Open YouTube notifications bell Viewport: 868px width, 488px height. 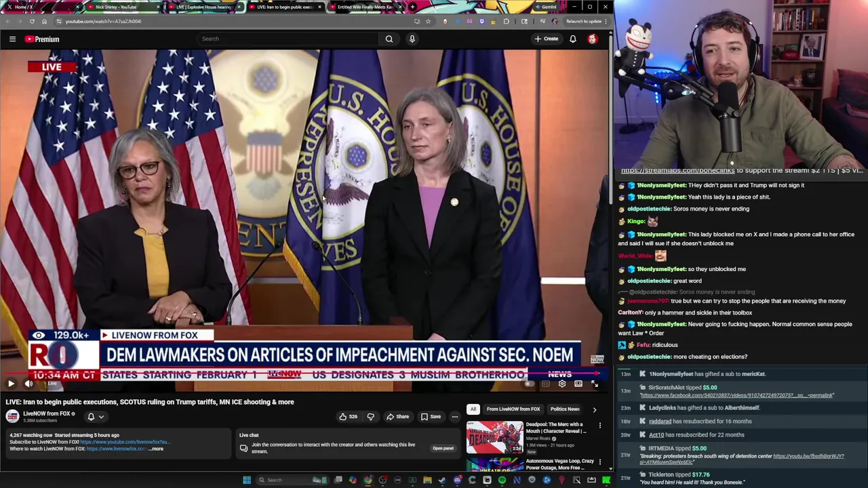(x=573, y=39)
